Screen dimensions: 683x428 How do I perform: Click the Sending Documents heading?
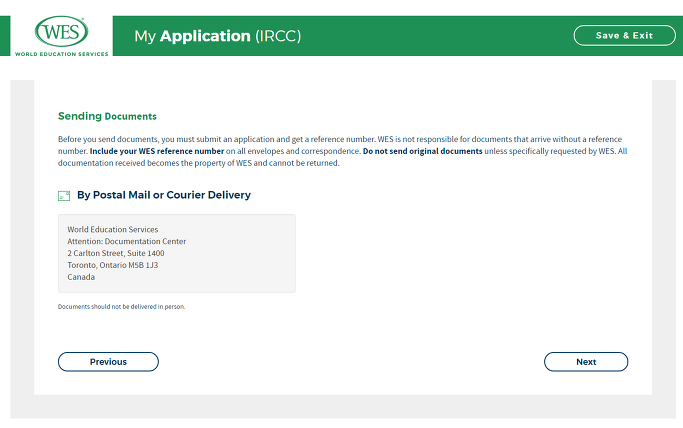pos(107,116)
